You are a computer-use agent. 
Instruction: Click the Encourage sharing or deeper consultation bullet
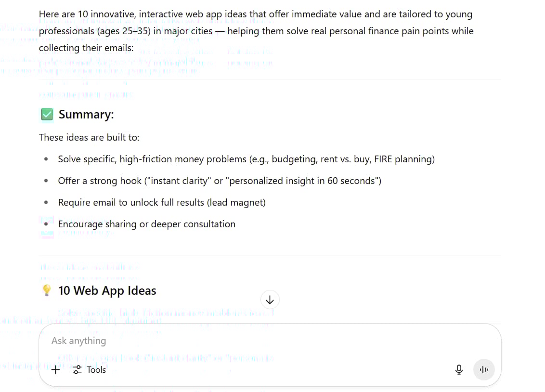tap(146, 224)
